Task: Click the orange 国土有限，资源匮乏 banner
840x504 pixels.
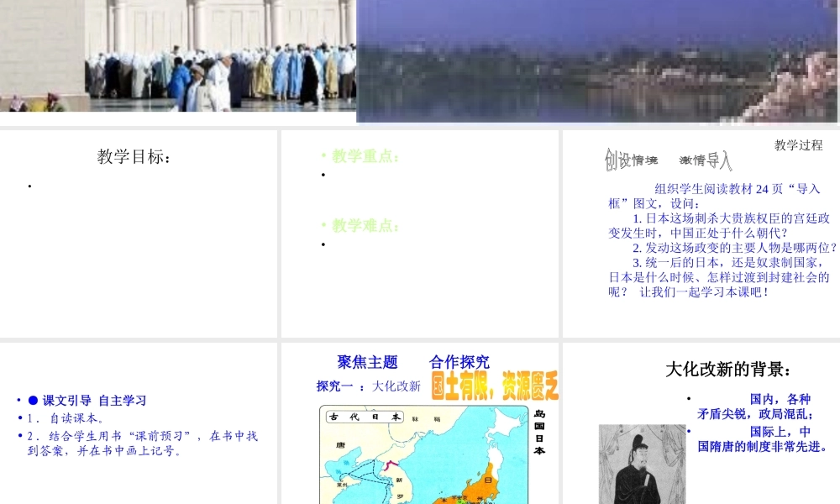Action: [495, 386]
